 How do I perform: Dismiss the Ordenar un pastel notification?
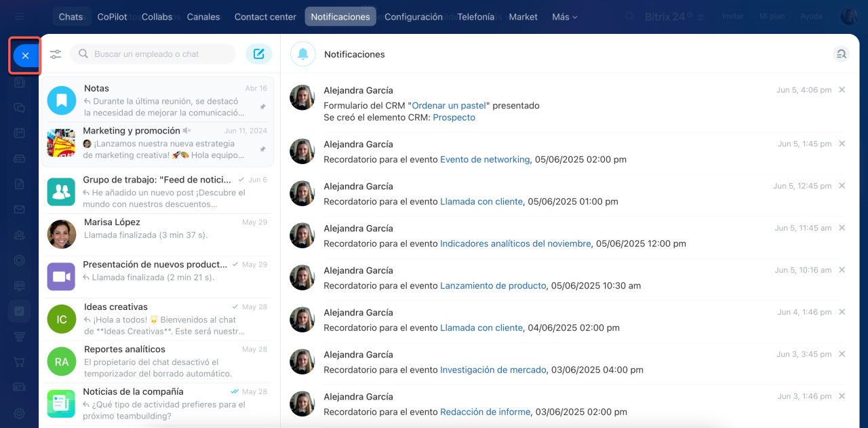pyautogui.click(x=842, y=90)
